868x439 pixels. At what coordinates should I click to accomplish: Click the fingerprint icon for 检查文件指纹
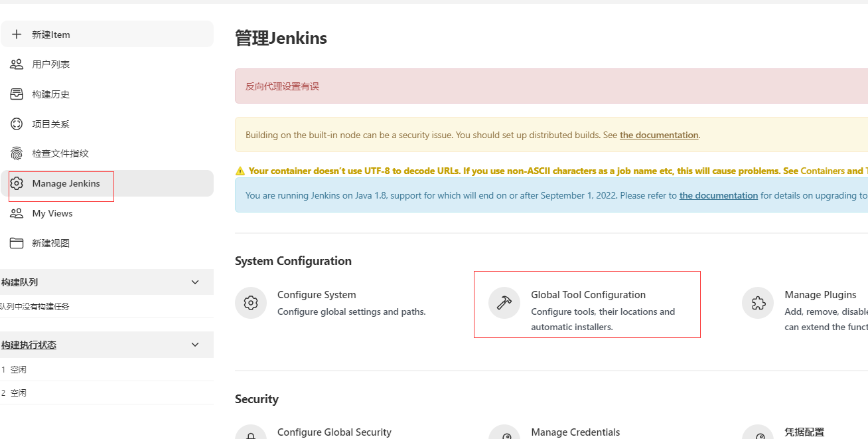click(17, 153)
